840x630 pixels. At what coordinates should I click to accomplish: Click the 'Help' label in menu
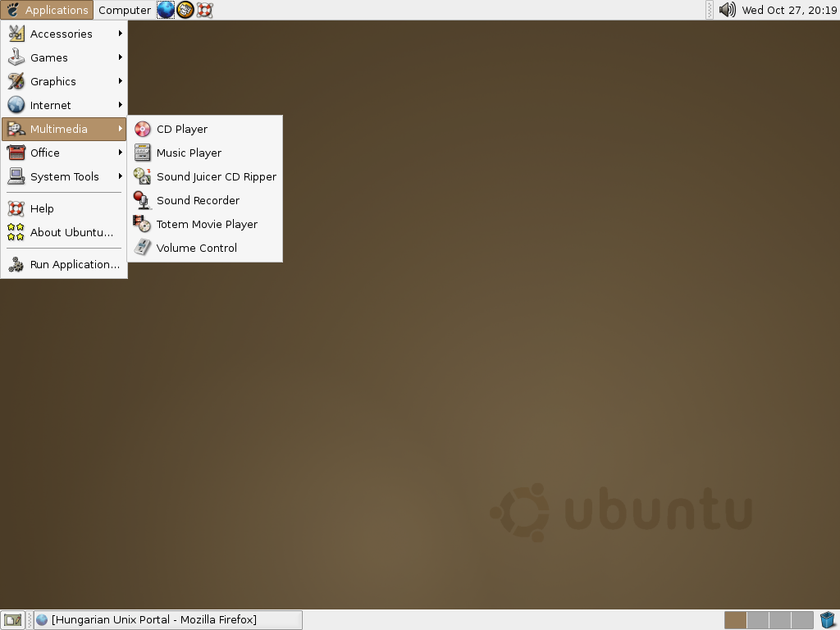coord(42,209)
